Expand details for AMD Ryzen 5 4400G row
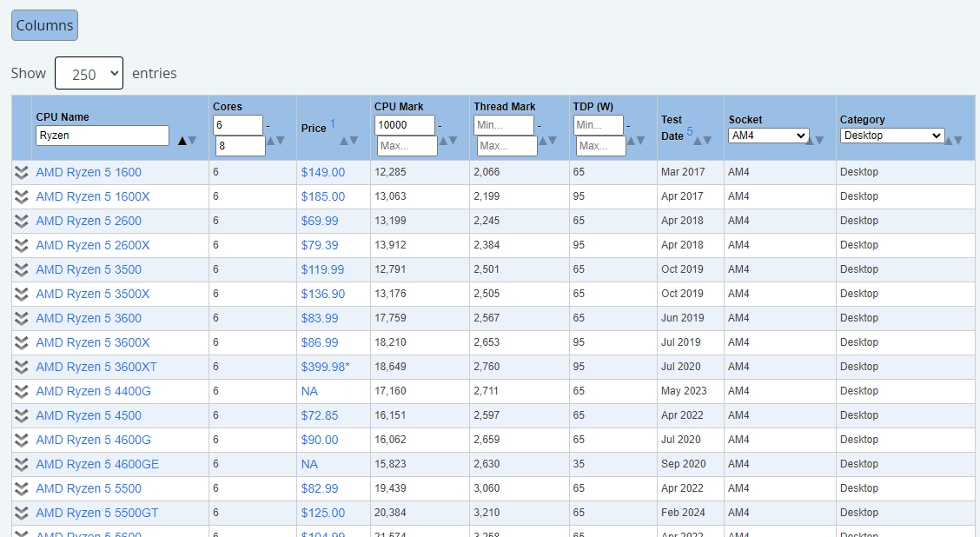The image size is (980, 537). 21,392
